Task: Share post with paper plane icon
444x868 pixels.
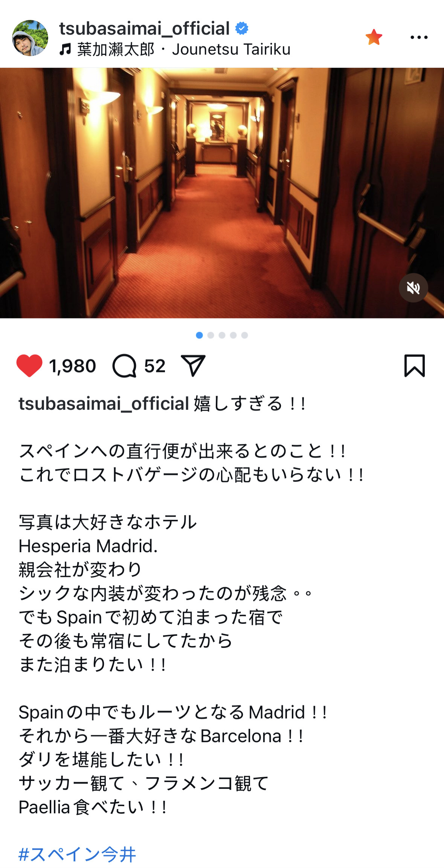Action: pos(193,365)
